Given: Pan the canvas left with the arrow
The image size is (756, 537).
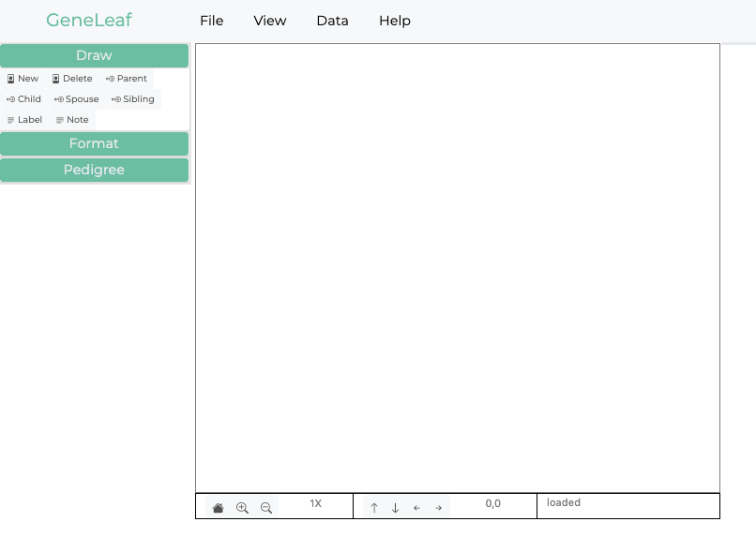Looking at the screenshot, I should click(417, 508).
